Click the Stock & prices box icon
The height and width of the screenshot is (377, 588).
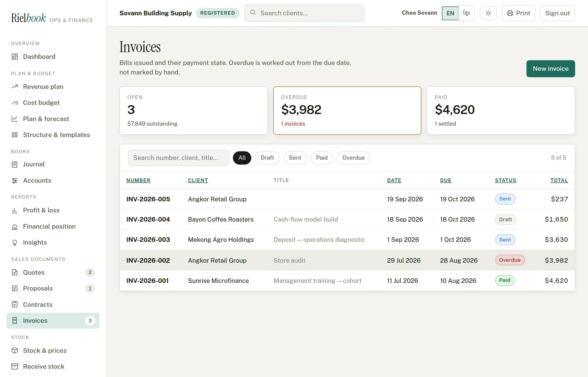[x=15, y=350]
